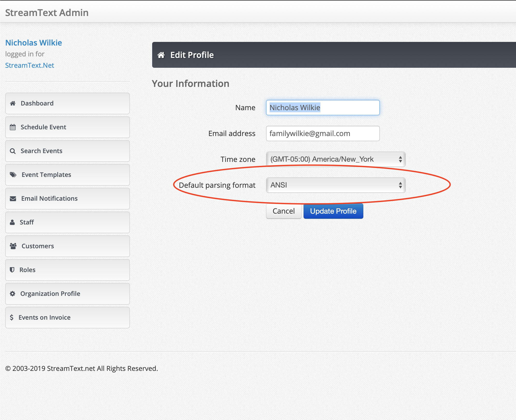Click the Roles shield icon
Image resolution: width=516 pixels, height=420 pixels.
[12, 270]
